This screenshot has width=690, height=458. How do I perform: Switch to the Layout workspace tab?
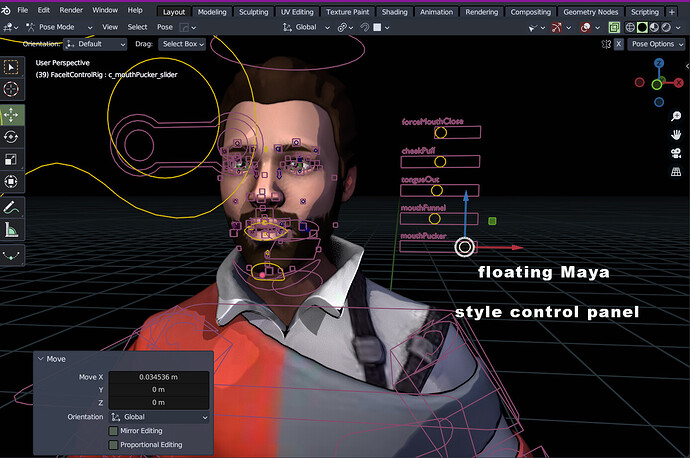click(174, 12)
